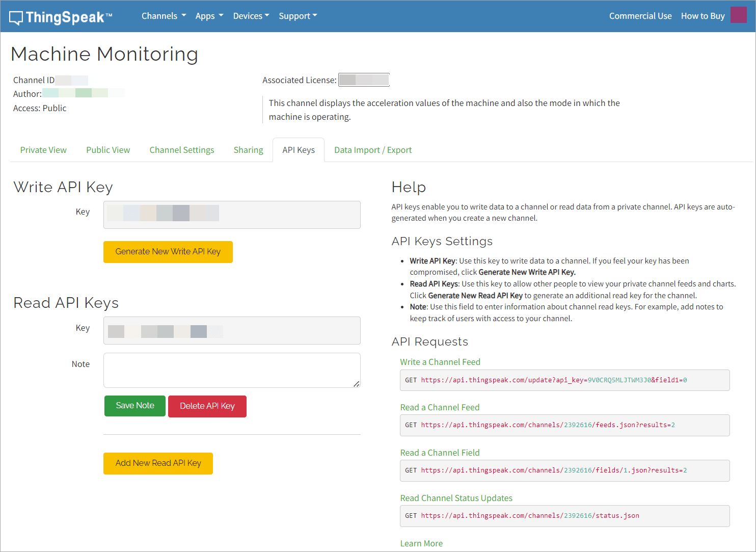The width and height of the screenshot is (756, 552).
Task: Click the How to Buy link
Action: [x=703, y=16]
